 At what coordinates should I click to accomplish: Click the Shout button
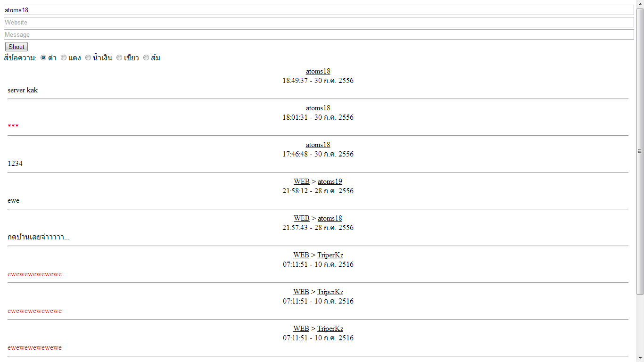[17, 47]
